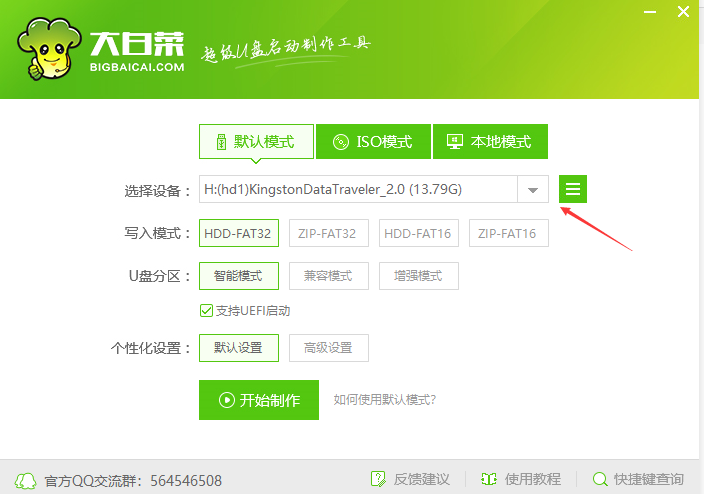704x494 pixels.
Task: Open 如何使用默认模式? help link
Action: click(x=385, y=400)
